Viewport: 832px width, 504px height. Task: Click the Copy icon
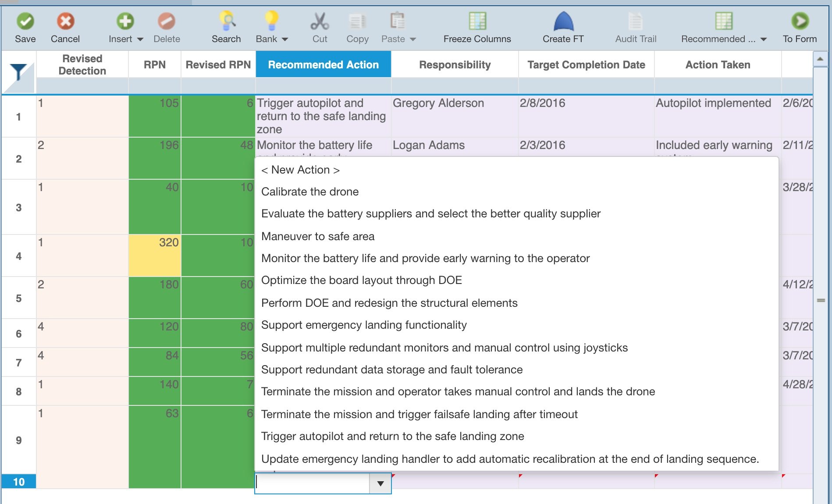[x=357, y=21]
